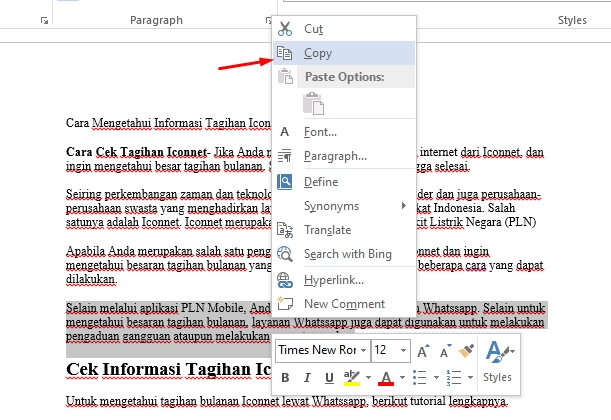
Task: Click the Paragraph pilcrow icon
Action: (x=284, y=156)
